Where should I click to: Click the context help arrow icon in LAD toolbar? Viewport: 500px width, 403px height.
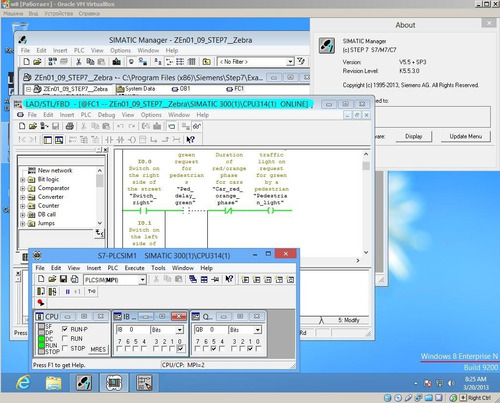[190, 140]
